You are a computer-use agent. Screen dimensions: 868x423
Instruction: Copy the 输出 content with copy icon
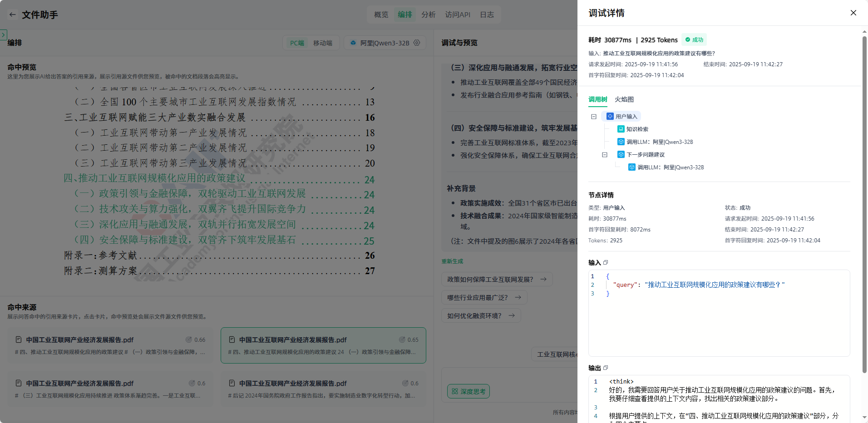[x=606, y=368]
